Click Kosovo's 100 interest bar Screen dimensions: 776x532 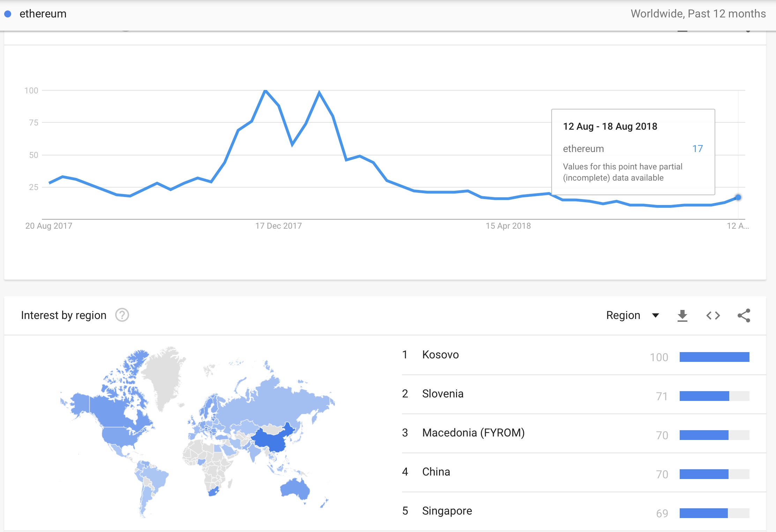pyautogui.click(x=714, y=357)
